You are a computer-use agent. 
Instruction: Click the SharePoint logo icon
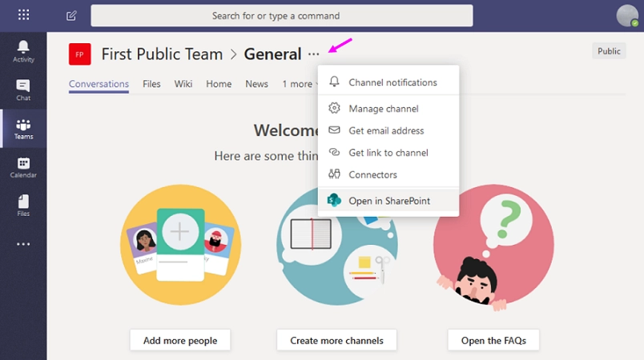tap(334, 200)
